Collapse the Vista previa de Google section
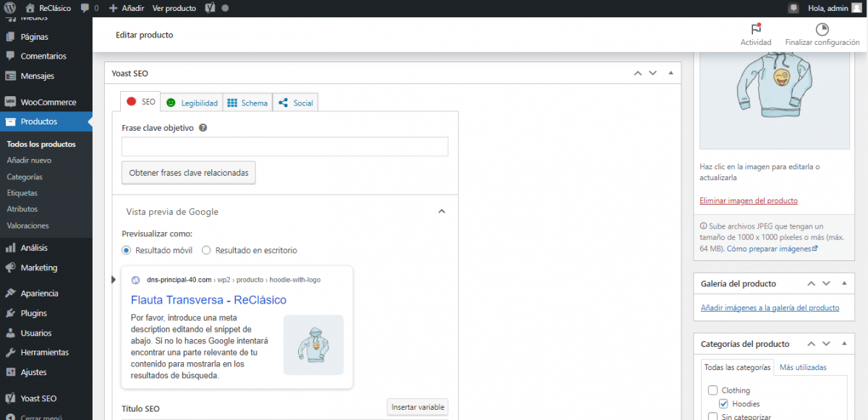 pos(442,212)
